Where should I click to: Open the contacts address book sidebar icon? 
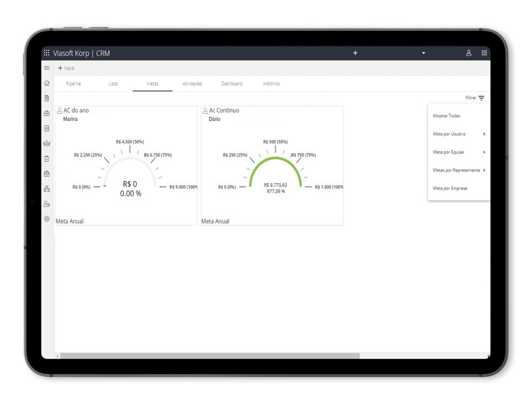tap(47, 128)
